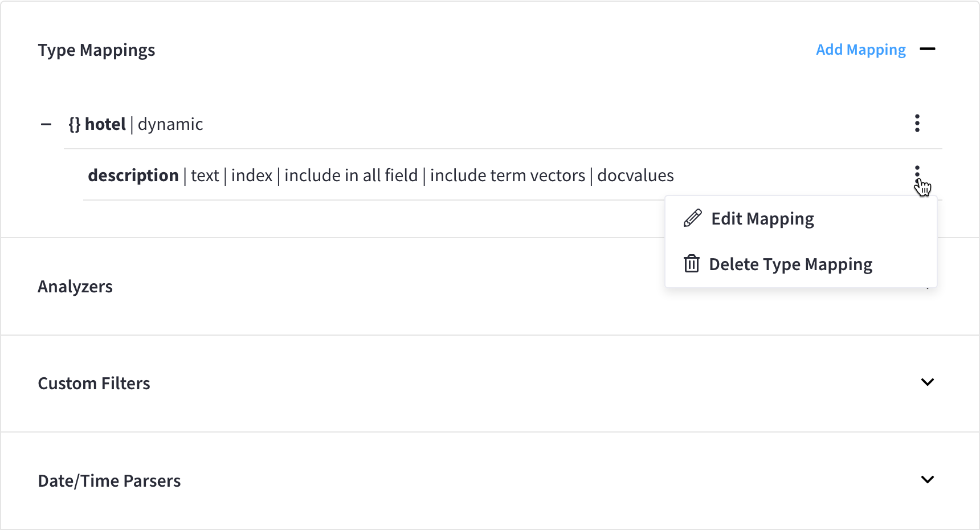Open the options menu for the hotel mapping
This screenshot has height=530, width=980.
tap(917, 123)
